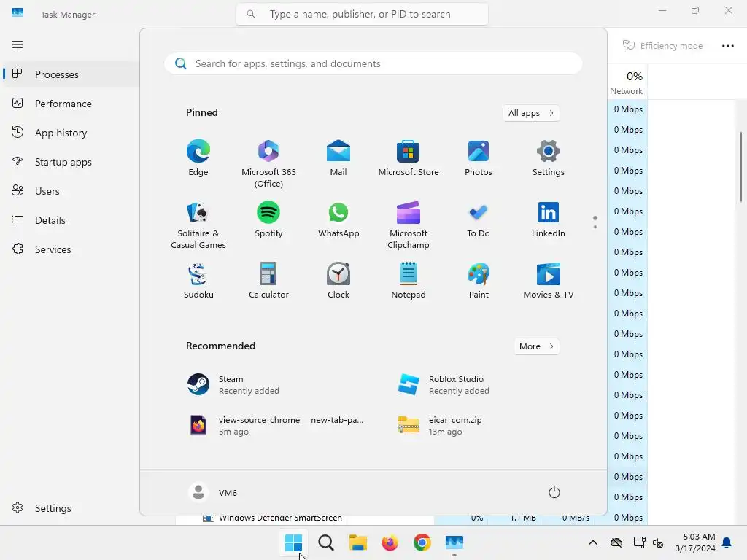Open the view-source_chrome recommended file
Image resolution: width=747 pixels, height=560 pixels.
coord(275,426)
